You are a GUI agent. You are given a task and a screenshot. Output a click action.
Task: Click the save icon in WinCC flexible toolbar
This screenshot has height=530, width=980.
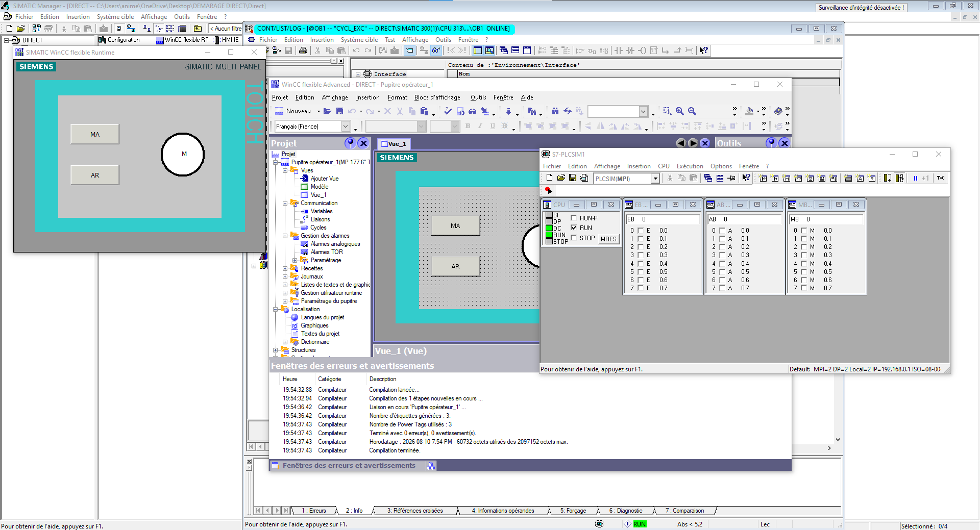[339, 111]
